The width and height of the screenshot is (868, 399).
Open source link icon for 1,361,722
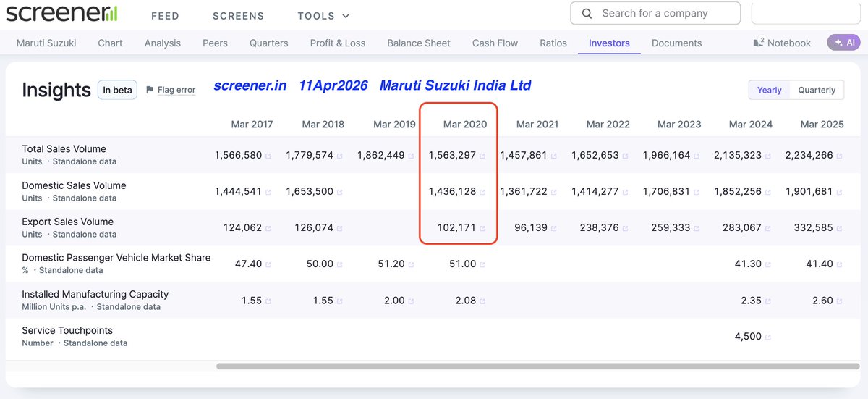[x=553, y=192]
